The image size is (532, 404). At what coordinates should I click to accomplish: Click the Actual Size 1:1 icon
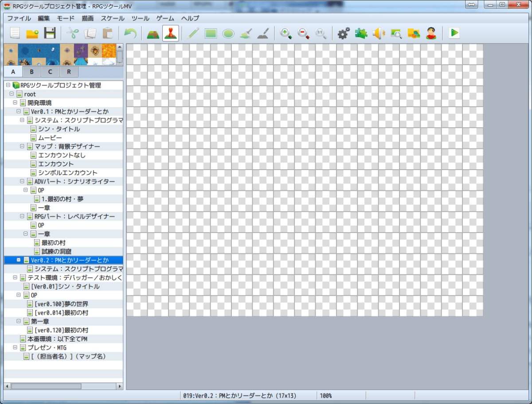click(321, 33)
